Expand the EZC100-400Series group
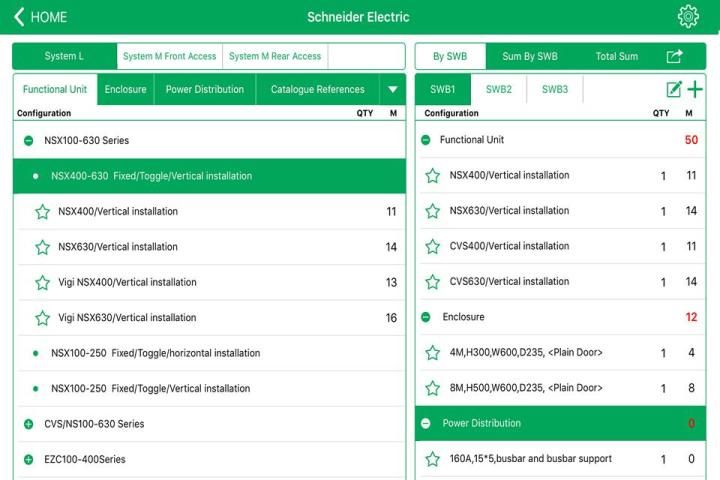This screenshot has width=720, height=480. coord(28,460)
